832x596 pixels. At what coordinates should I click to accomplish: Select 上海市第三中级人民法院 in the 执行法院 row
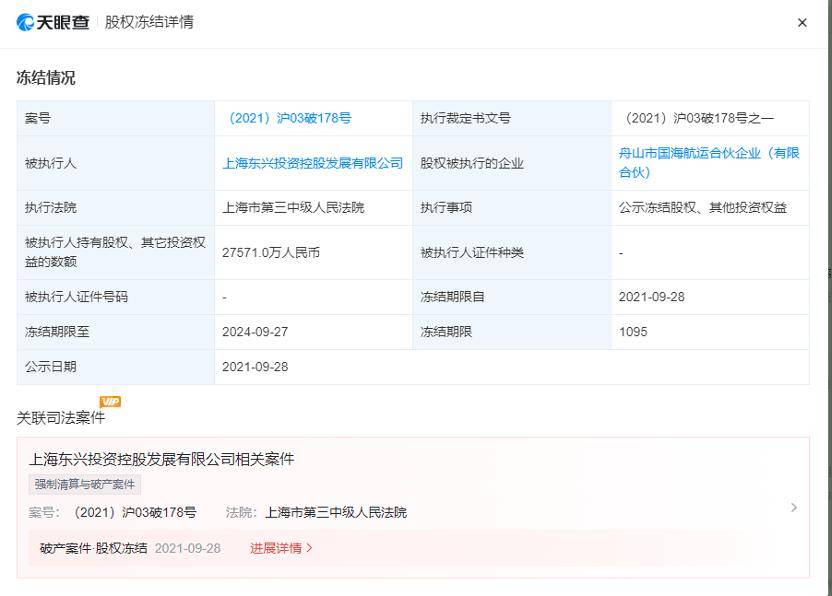pos(293,208)
